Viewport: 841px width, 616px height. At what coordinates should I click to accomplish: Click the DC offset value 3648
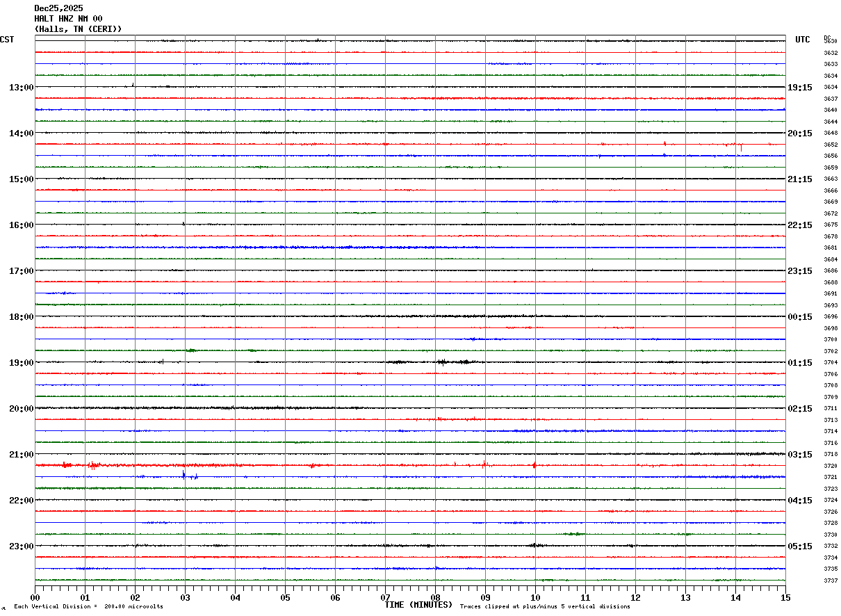(831, 133)
